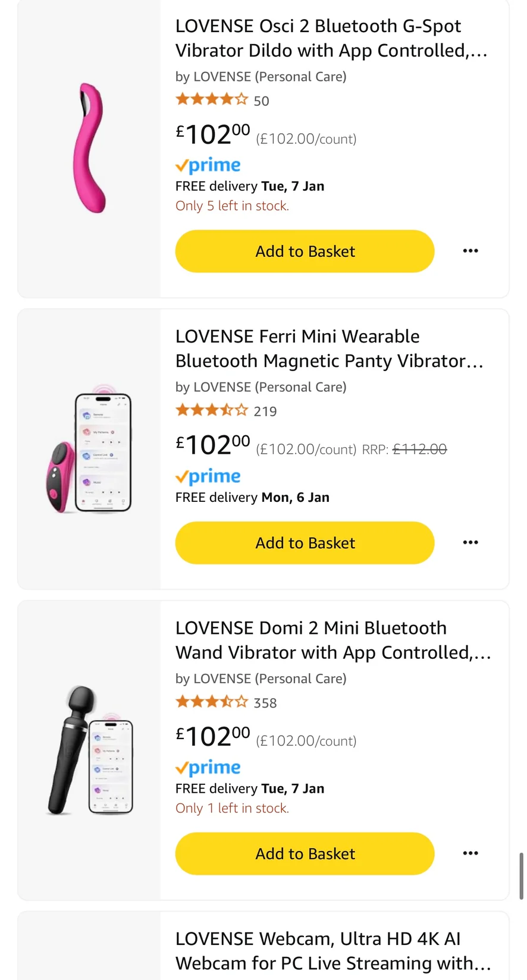Open the 358 reviews count link
527x980 pixels.
[265, 703]
